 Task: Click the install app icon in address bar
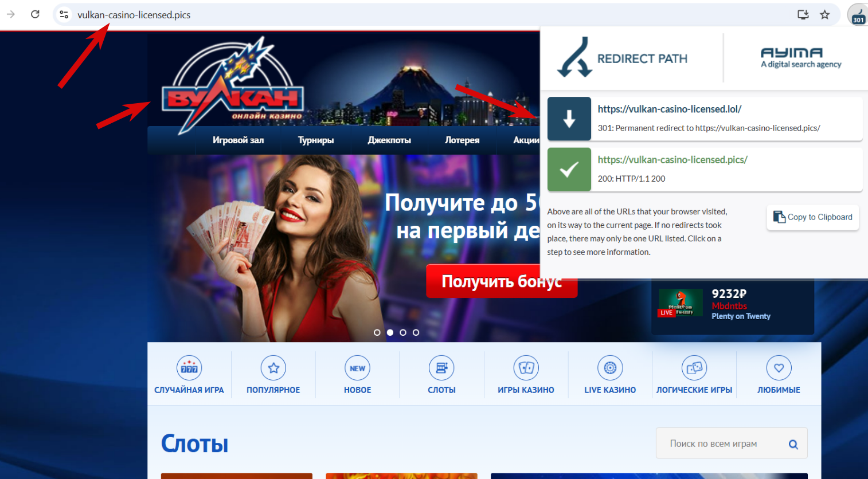[x=803, y=14]
